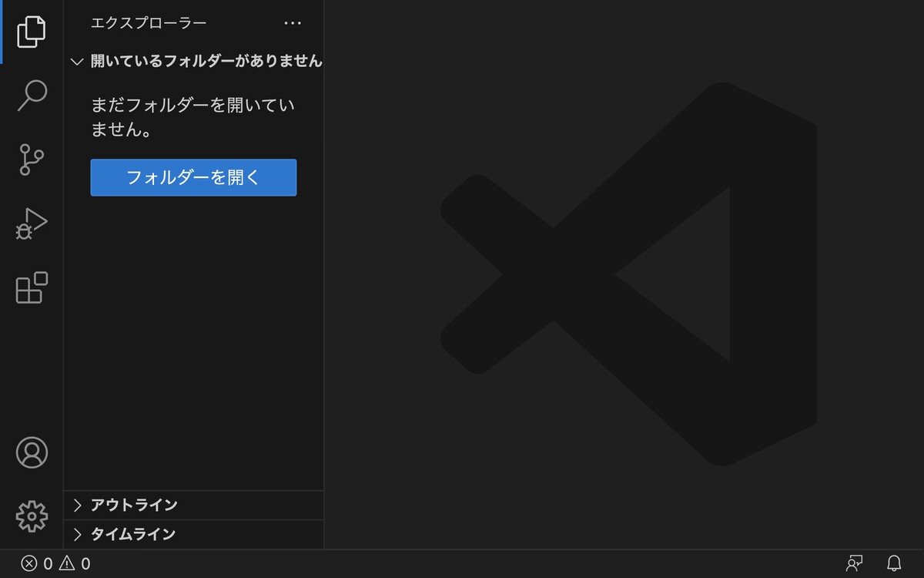Open Explorer more actions ellipsis
Image resolution: width=924 pixels, height=578 pixels.
[x=293, y=23]
